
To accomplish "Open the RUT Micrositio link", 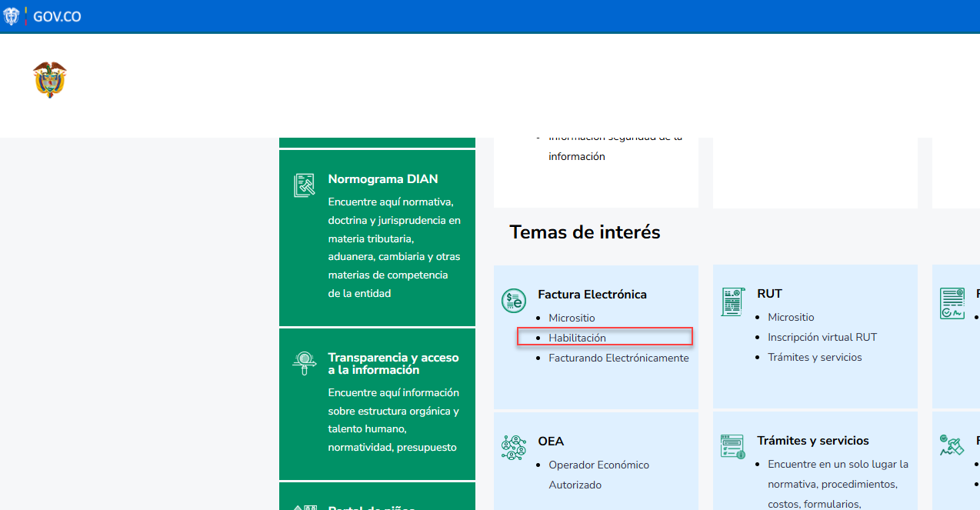I will click(791, 317).
